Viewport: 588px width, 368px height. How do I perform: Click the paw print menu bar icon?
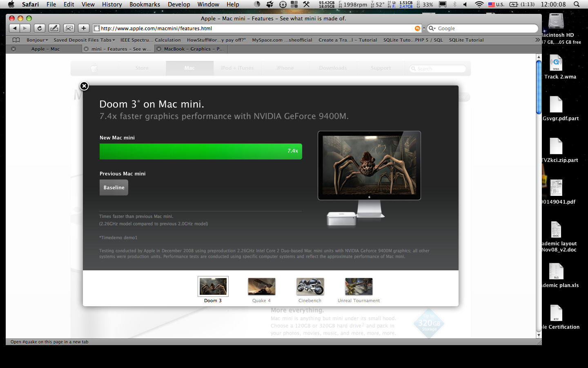[x=270, y=4]
